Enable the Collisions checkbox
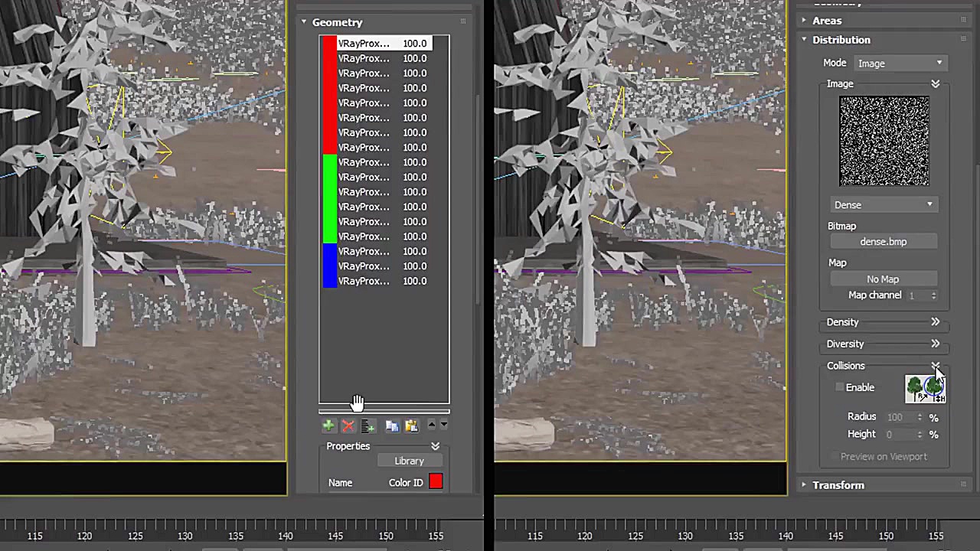980x551 pixels. 840,387
